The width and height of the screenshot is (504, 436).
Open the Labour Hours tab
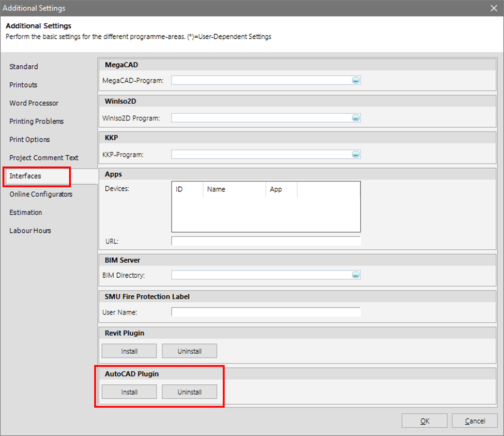(30, 231)
